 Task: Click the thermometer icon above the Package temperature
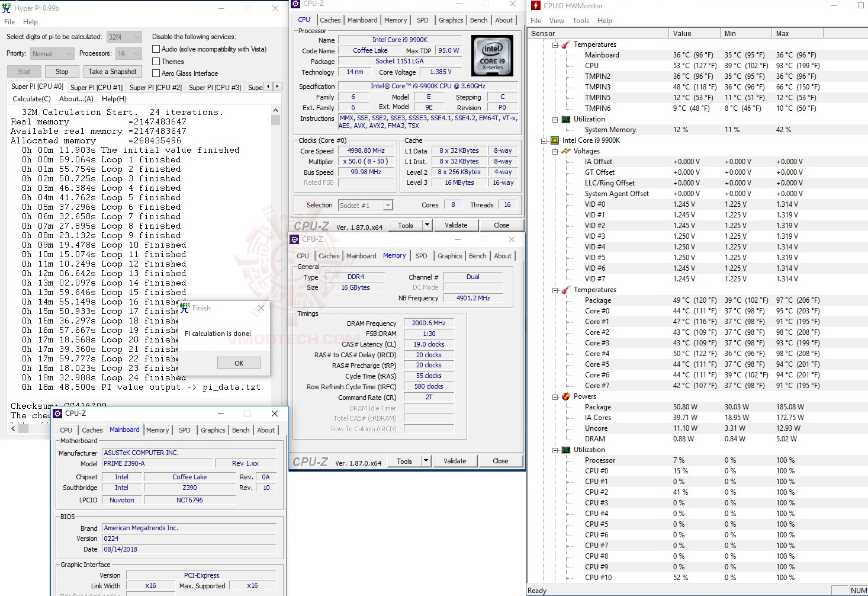tap(566, 290)
